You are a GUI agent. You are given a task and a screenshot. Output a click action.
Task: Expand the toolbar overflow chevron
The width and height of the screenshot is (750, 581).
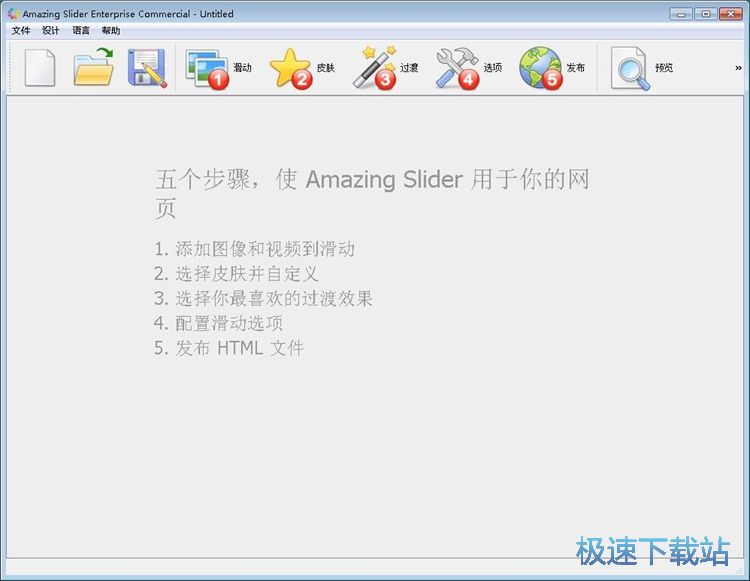(x=738, y=68)
